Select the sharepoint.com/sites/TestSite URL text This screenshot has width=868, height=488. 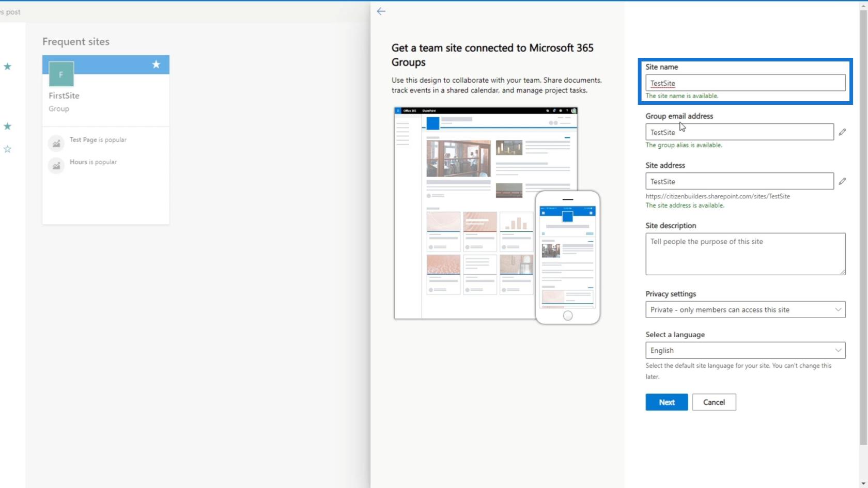coord(718,196)
